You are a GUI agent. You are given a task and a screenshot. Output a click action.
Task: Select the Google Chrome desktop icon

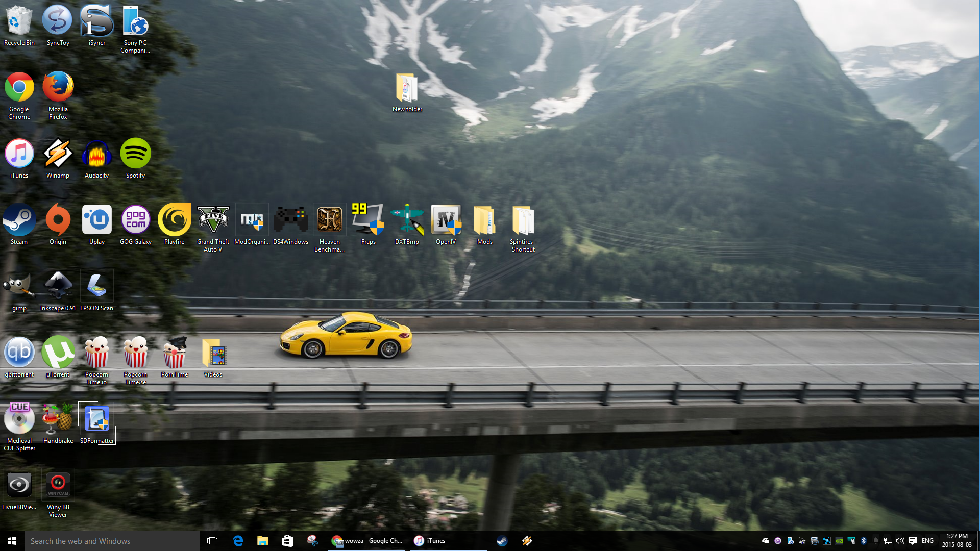click(x=19, y=95)
